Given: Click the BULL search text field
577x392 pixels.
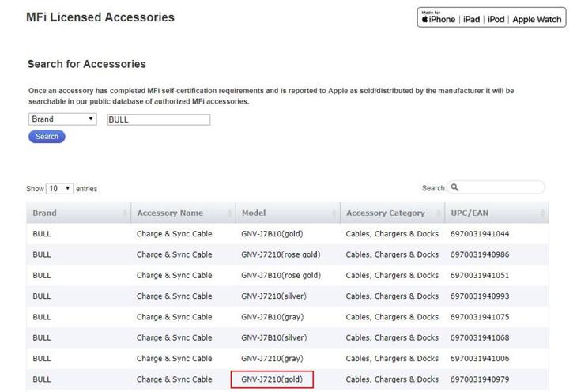Looking at the screenshot, I should pos(159,119).
